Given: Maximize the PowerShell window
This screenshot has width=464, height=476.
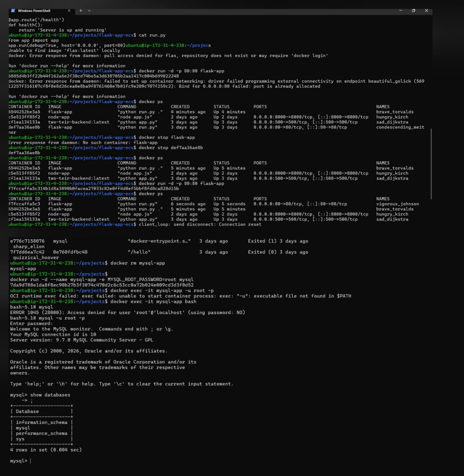Looking at the screenshot, I should pyautogui.click(x=413, y=10).
